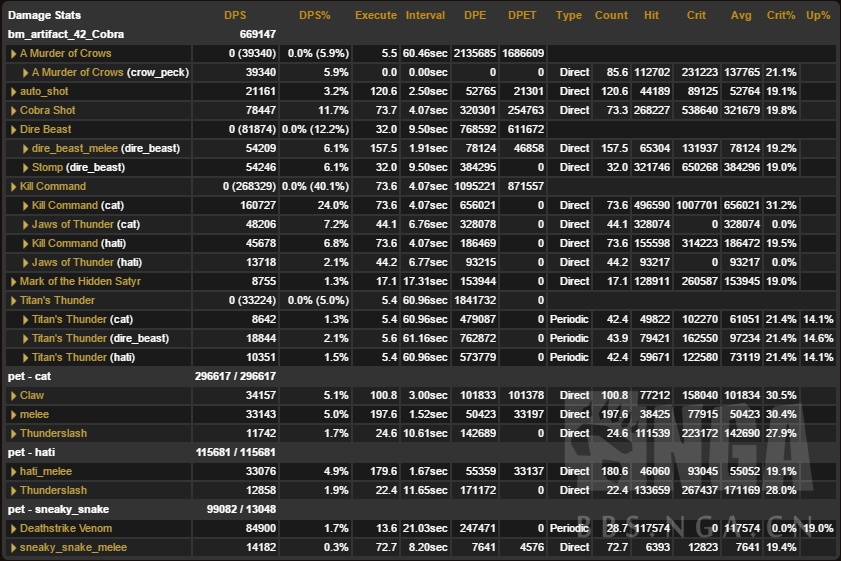Open the Claw ability link

tap(32, 395)
